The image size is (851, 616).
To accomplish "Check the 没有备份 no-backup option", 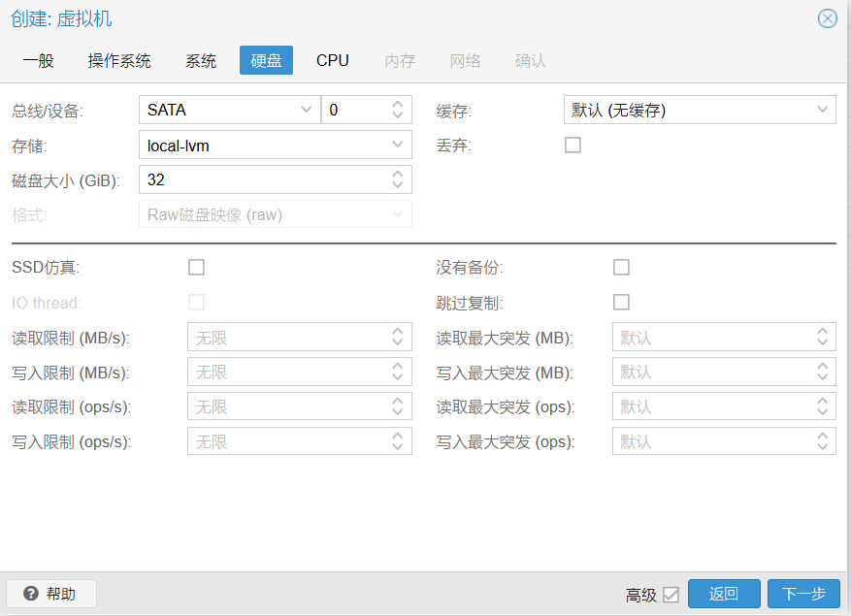I will (621, 268).
